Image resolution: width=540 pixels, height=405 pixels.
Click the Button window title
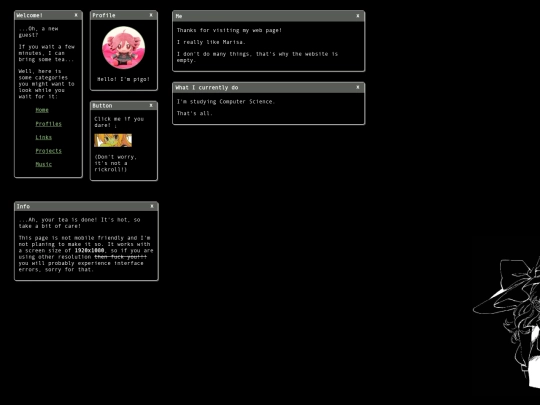tap(102, 106)
